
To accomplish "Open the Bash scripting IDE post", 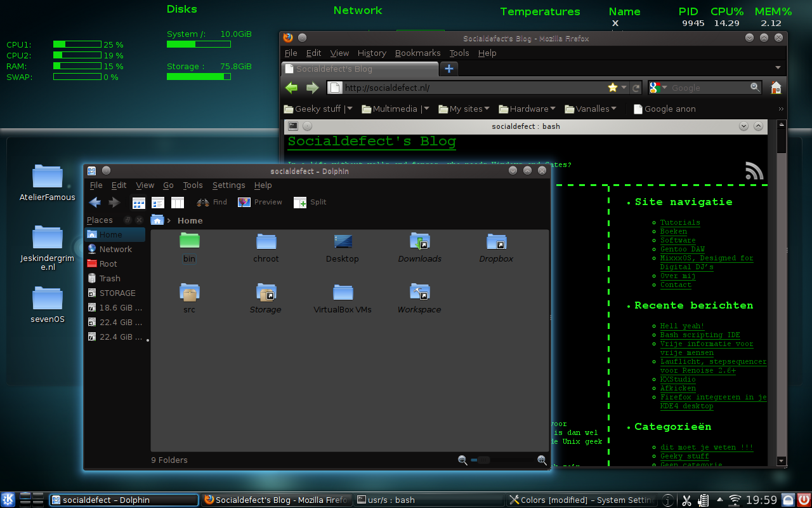I will pos(700,335).
